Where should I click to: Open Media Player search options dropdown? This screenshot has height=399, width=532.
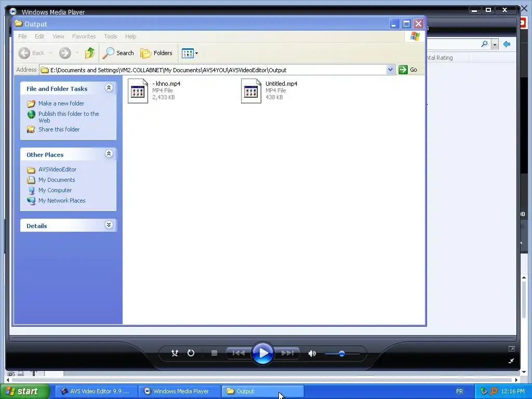[x=495, y=45]
